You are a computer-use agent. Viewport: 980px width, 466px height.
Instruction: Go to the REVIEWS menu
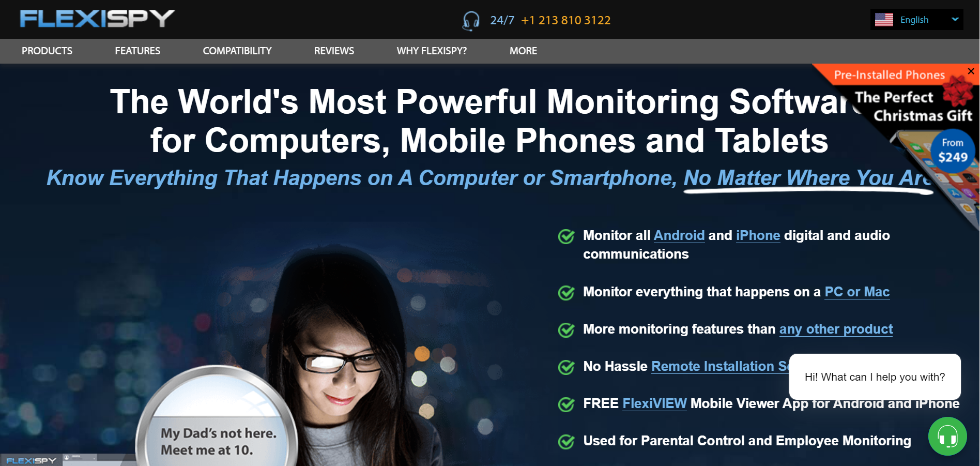point(334,51)
